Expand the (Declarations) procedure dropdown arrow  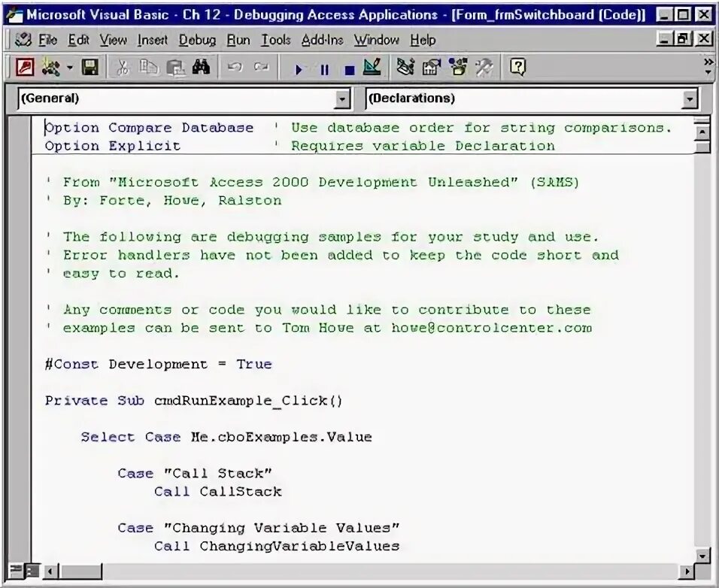(x=690, y=99)
